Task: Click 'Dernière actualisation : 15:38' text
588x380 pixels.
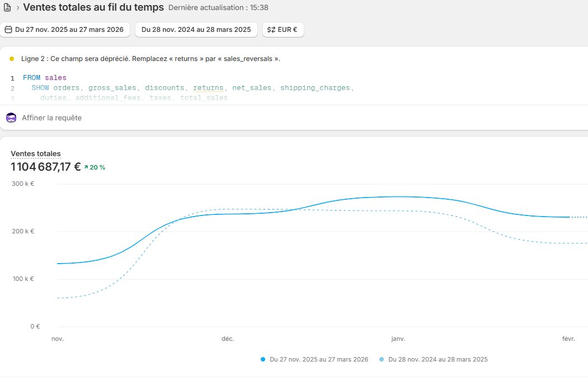Action: pos(218,7)
